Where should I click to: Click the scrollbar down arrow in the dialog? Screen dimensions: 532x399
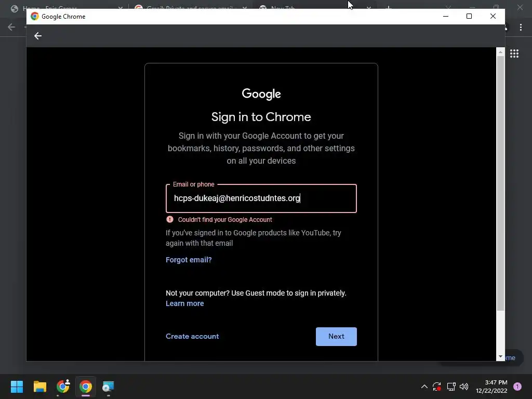(x=500, y=356)
